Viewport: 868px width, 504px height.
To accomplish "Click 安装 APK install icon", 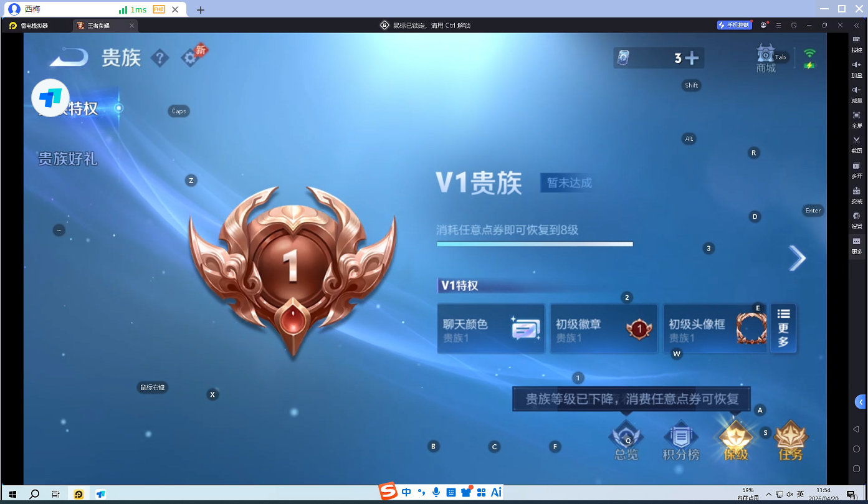I will tap(857, 195).
